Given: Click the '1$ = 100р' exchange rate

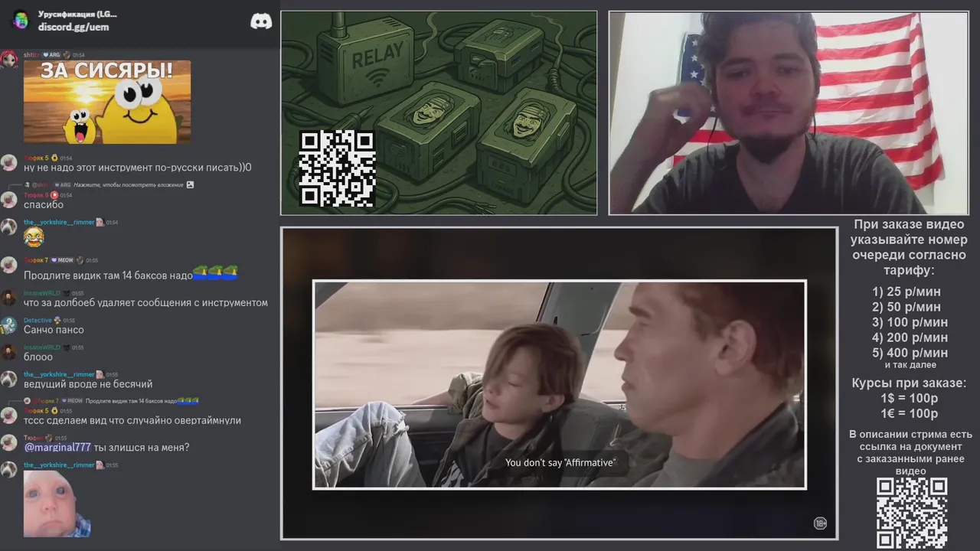Looking at the screenshot, I should pos(910,399).
